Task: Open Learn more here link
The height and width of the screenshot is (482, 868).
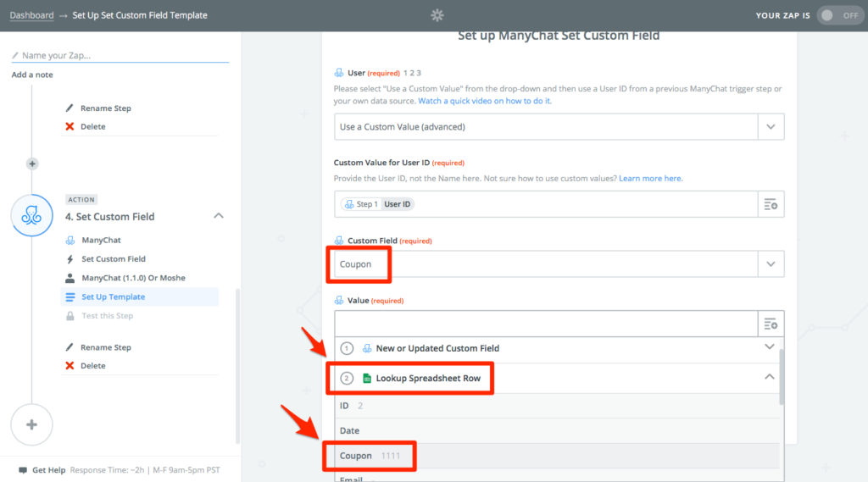Action: click(650, 178)
